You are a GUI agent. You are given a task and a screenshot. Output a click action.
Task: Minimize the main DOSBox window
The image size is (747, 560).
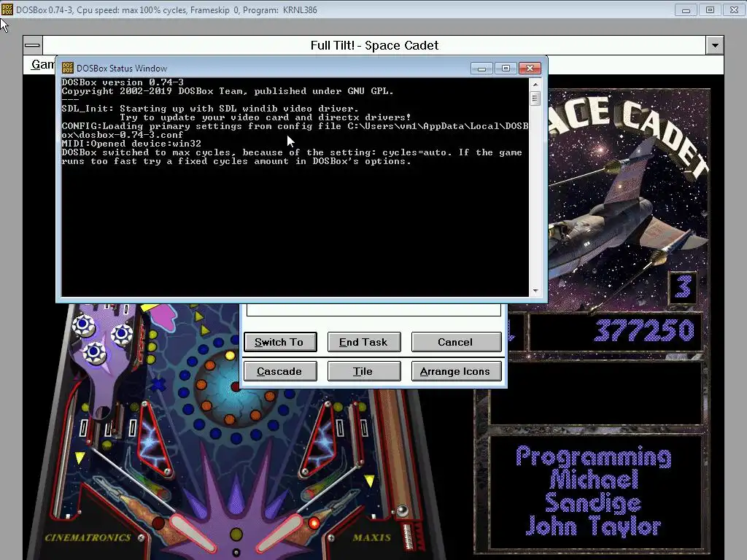pos(686,10)
